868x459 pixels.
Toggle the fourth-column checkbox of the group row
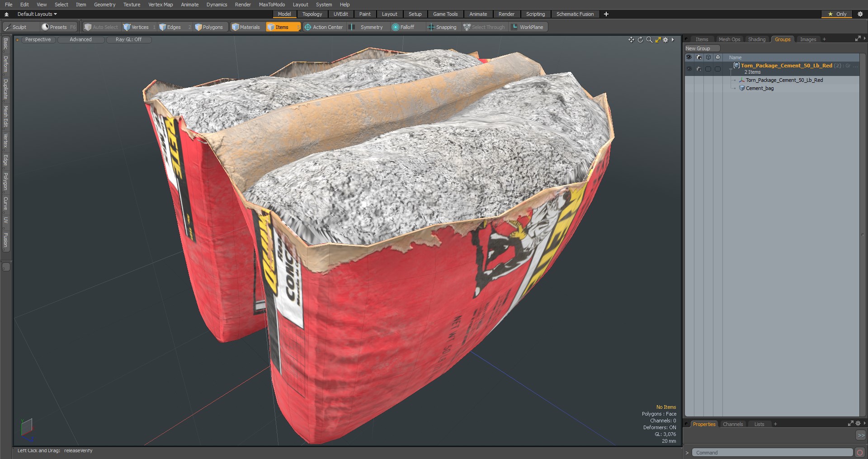pyautogui.click(x=717, y=69)
